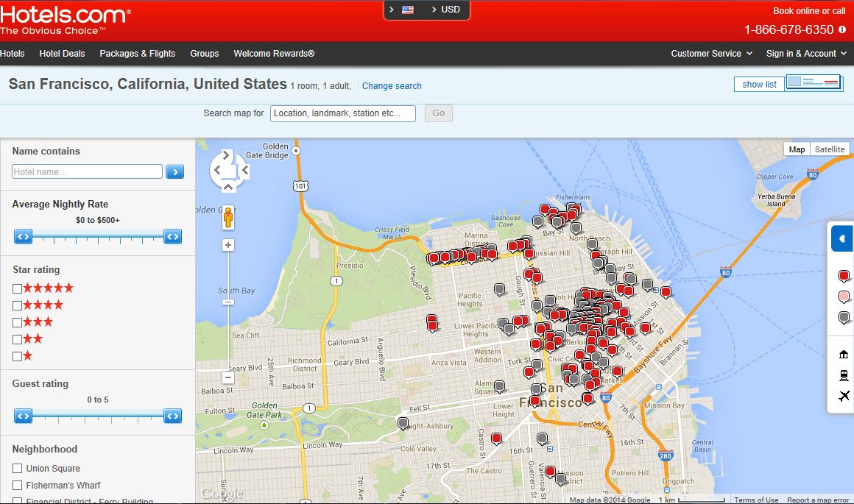Click Report a map error link
This screenshot has height=504, width=854.
click(x=817, y=500)
